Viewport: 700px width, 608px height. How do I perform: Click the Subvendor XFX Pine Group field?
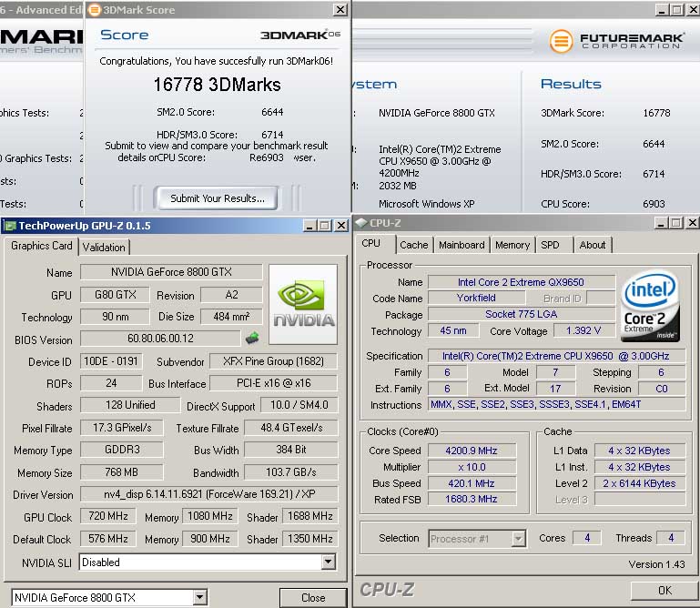[274, 361]
